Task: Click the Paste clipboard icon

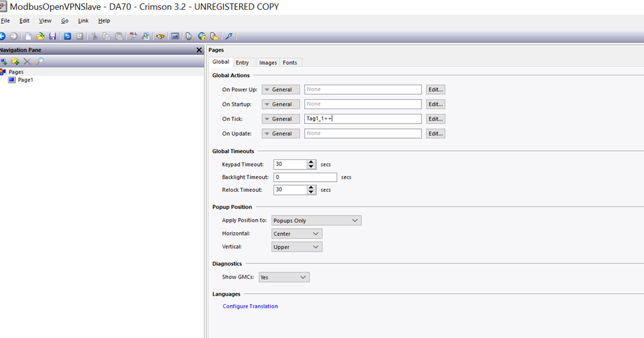Action: (119, 36)
